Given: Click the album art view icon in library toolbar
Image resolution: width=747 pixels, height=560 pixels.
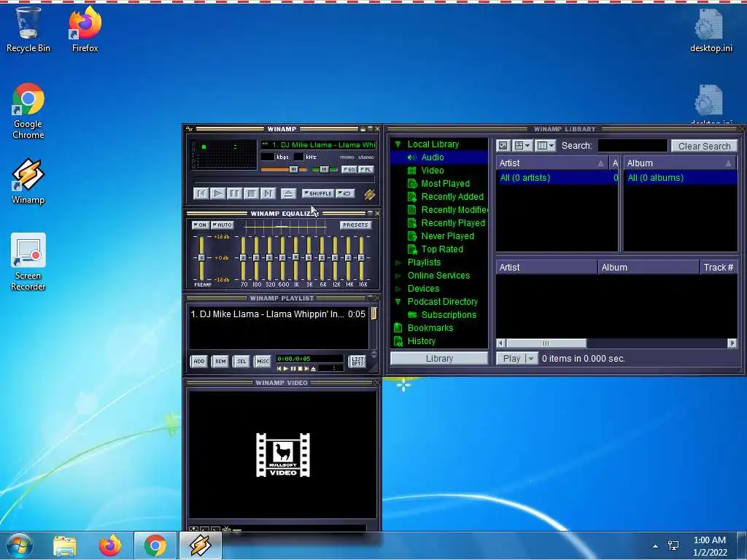Looking at the screenshot, I should (503, 146).
